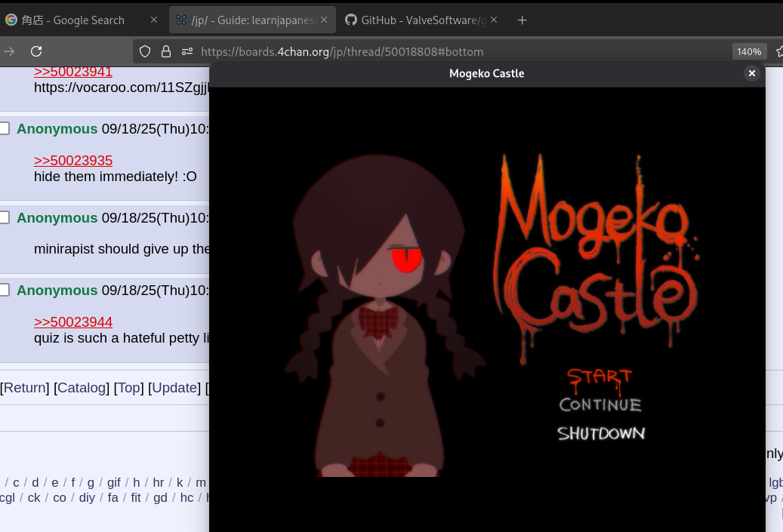
Task: Open the /d/ board link
Action: pos(35,483)
